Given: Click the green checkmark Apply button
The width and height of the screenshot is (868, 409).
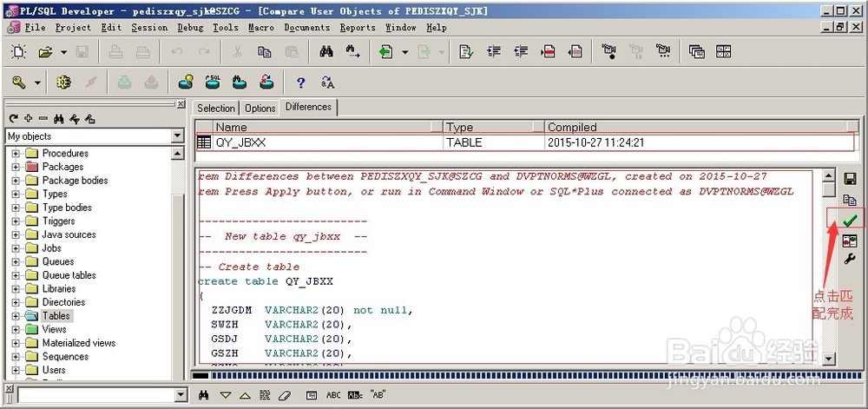Looking at the screenshot, I should point(849,221).
